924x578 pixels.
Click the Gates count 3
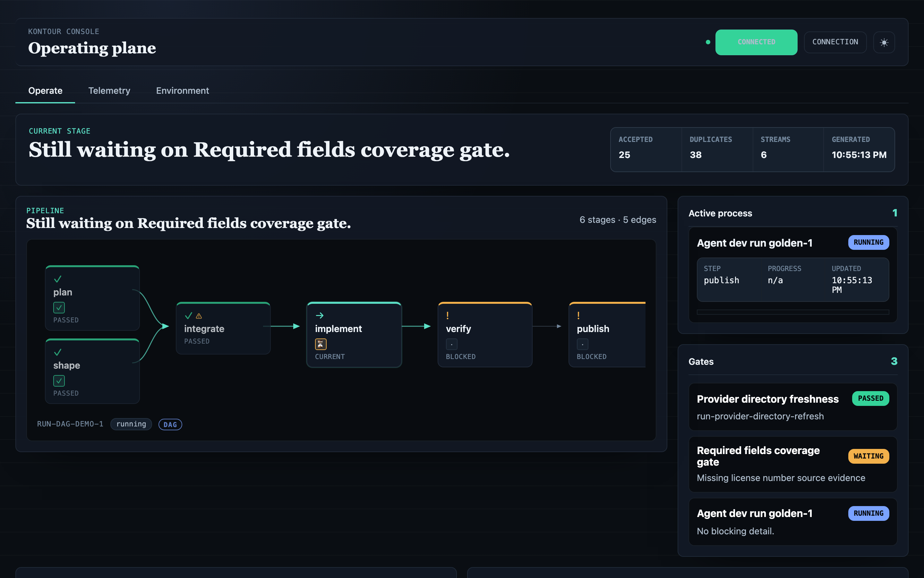coord(894,361)
